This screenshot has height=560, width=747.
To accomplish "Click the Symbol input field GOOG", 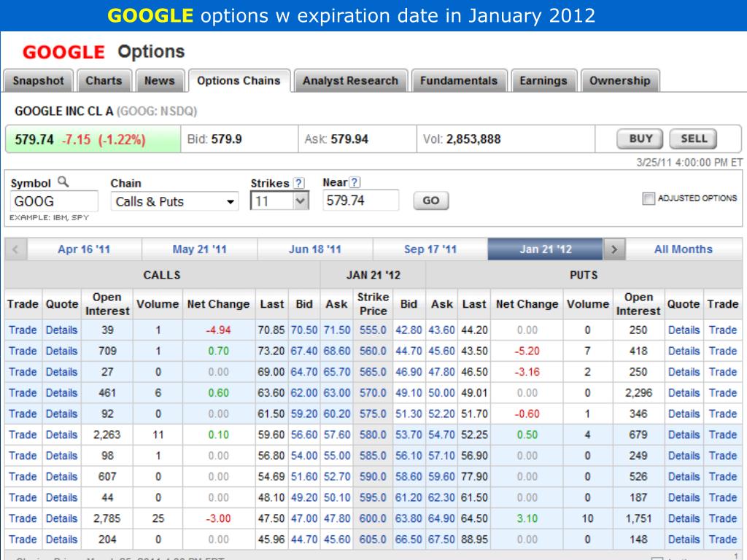I will pos(54,201).
